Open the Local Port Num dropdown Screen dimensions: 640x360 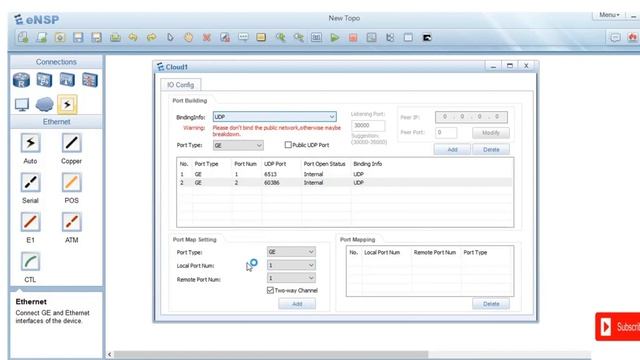click(x=291, y=265)
